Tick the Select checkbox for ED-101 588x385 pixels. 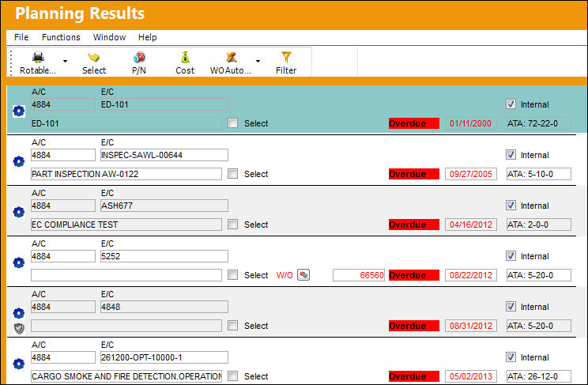233,123
